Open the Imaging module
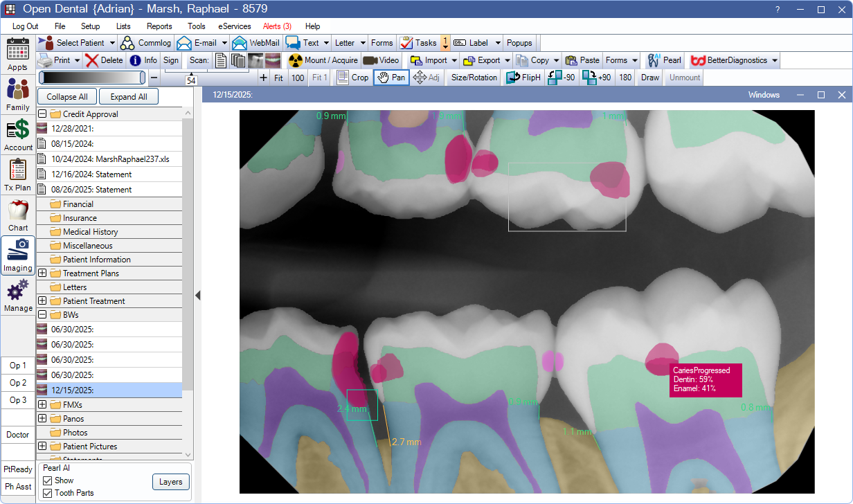 pos(17,256)
